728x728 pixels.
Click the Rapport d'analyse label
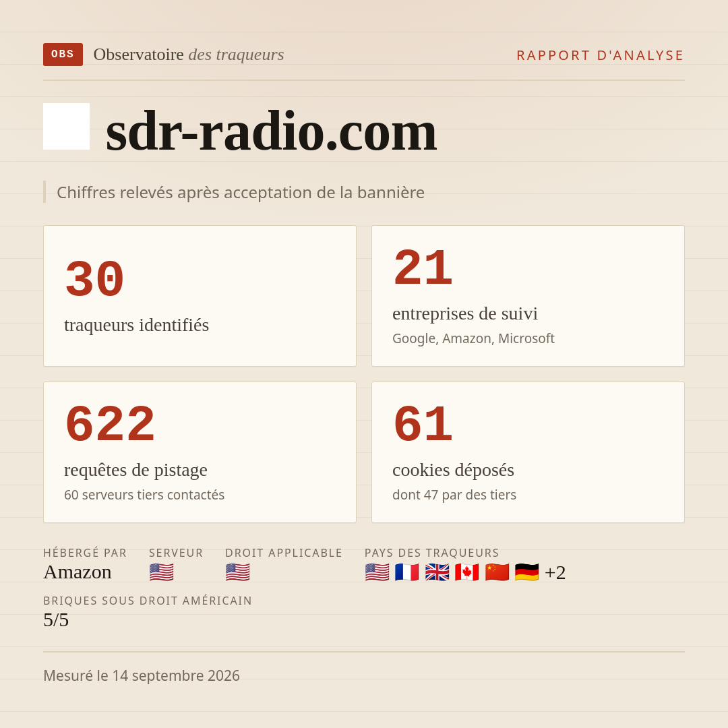pos(601,55)
